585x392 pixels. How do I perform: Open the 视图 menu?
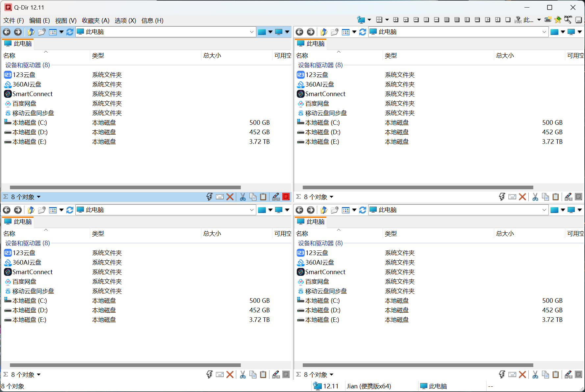[x=65, y=20]
